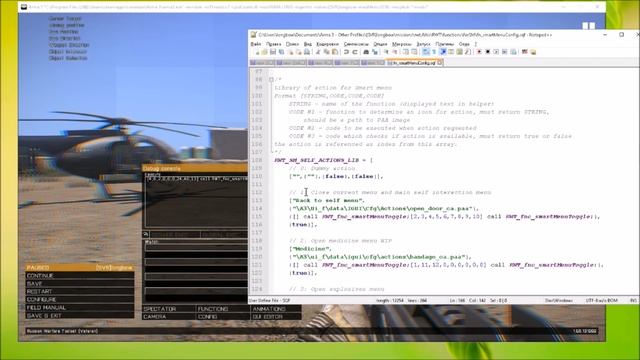Click the Print toolbar icon
Image resolution: width=640 pixels, height=360 pixels.
coord(307,52)
